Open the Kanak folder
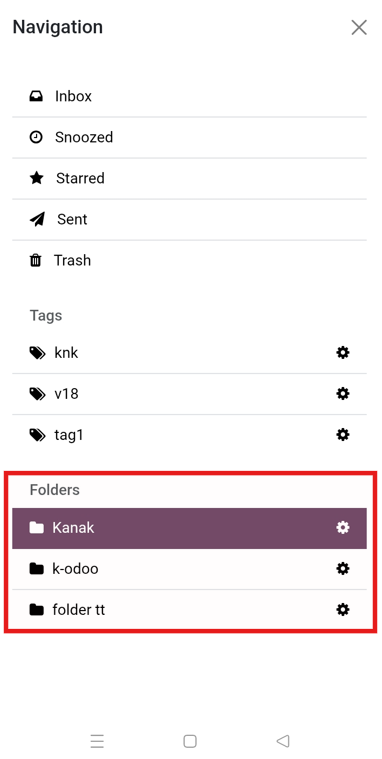Screen dimensions: 382x759 189,528
